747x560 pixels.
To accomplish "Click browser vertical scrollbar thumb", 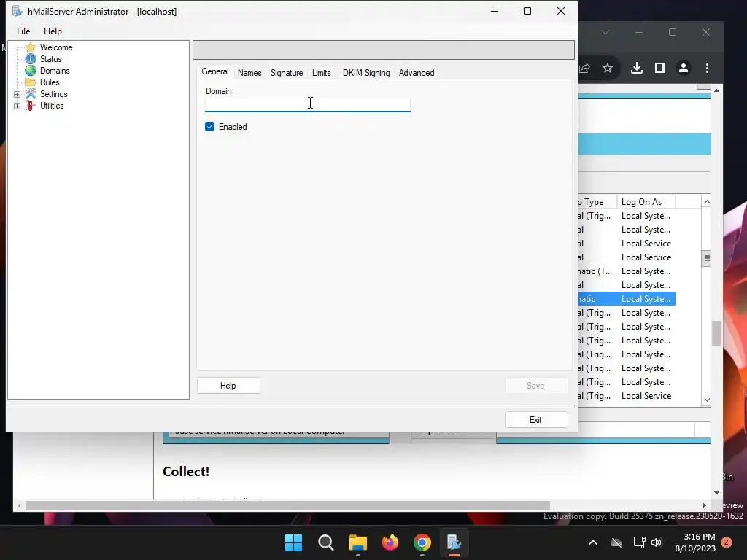I will click(716, 334).
